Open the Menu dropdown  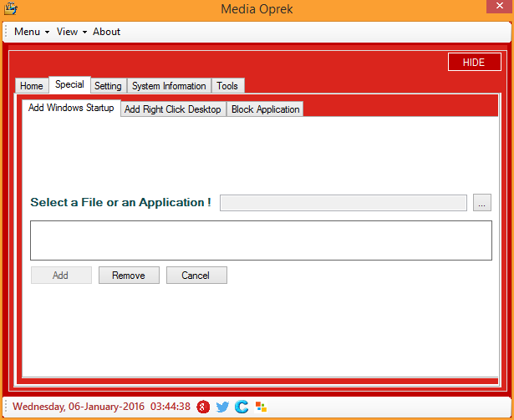coord(32,32)
